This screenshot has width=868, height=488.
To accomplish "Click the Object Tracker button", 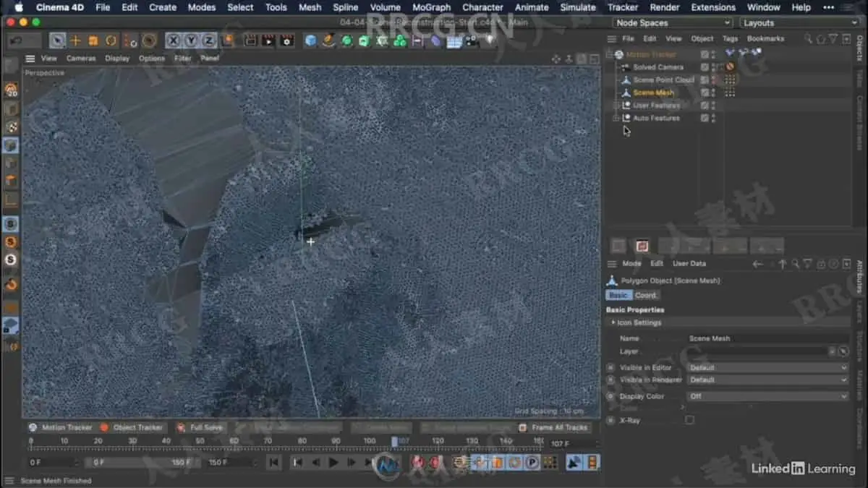I will (132, 427).
